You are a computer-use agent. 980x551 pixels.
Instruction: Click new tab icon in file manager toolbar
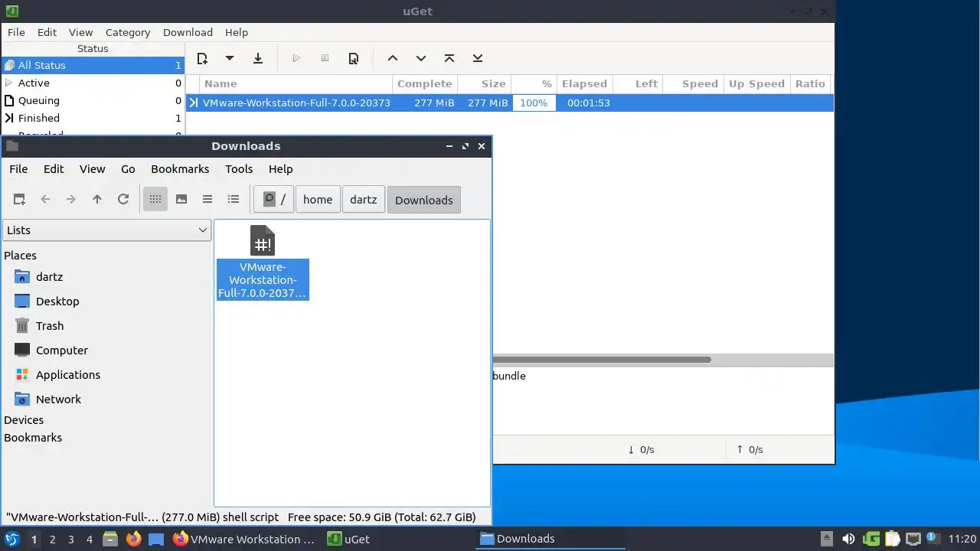click(19, 199)
